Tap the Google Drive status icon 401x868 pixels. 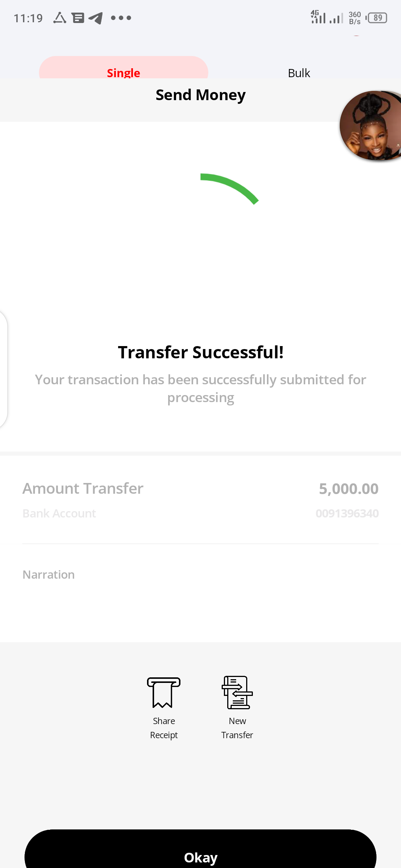(60, 18)
